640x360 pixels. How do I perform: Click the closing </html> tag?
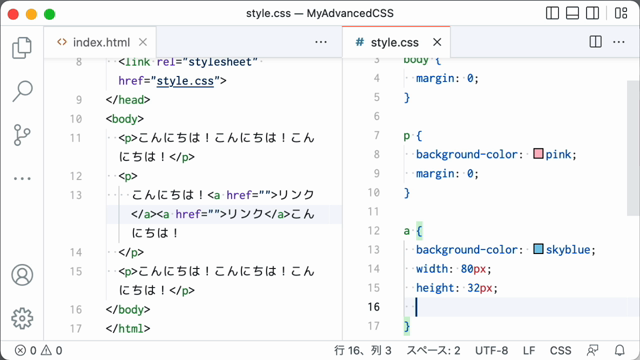(128, 329)
